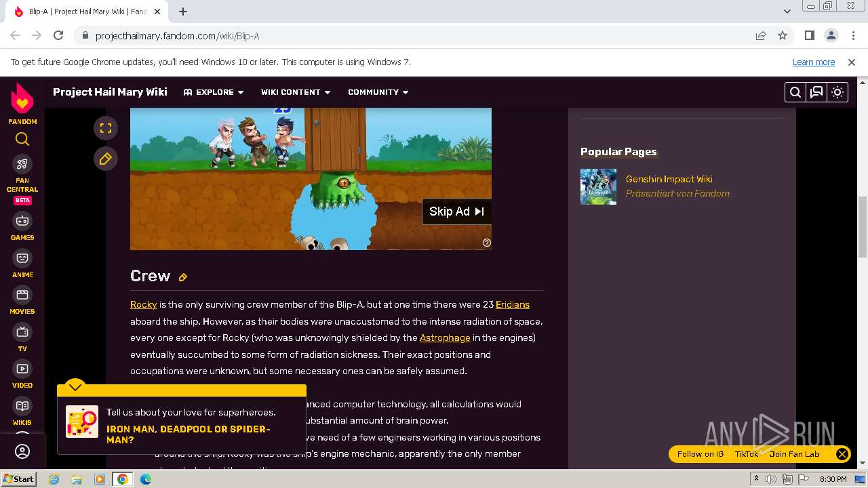
Task: Click Follow on IG button
Action: (701, 454)
